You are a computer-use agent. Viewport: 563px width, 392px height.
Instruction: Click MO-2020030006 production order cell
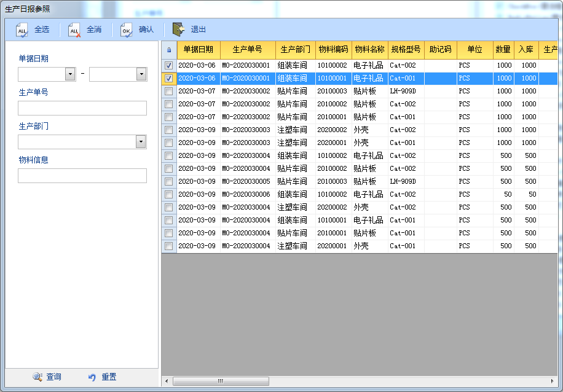[248, 195]
